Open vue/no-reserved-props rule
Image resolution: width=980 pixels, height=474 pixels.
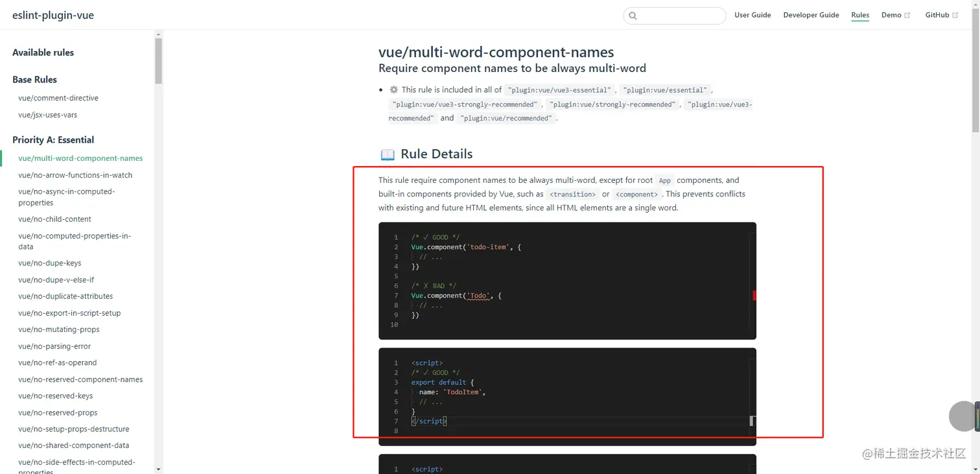pyautogui.click(x=58, y=412)
